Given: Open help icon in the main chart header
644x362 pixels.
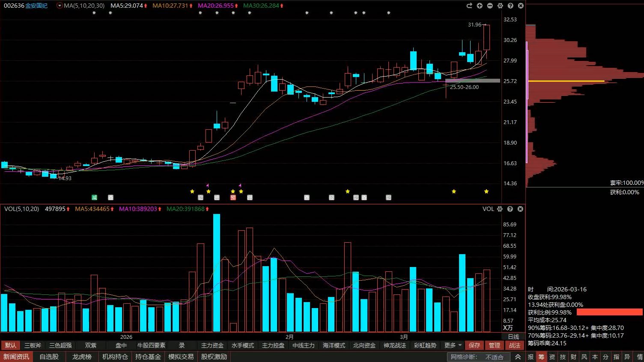Looking at the screenshot, I should pos(510,6).
